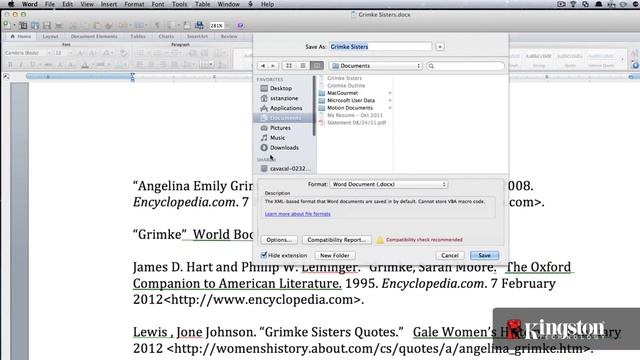Click the search field in Save dialog
The height and width of the screenshot is (360, 640).
[465, 66]
